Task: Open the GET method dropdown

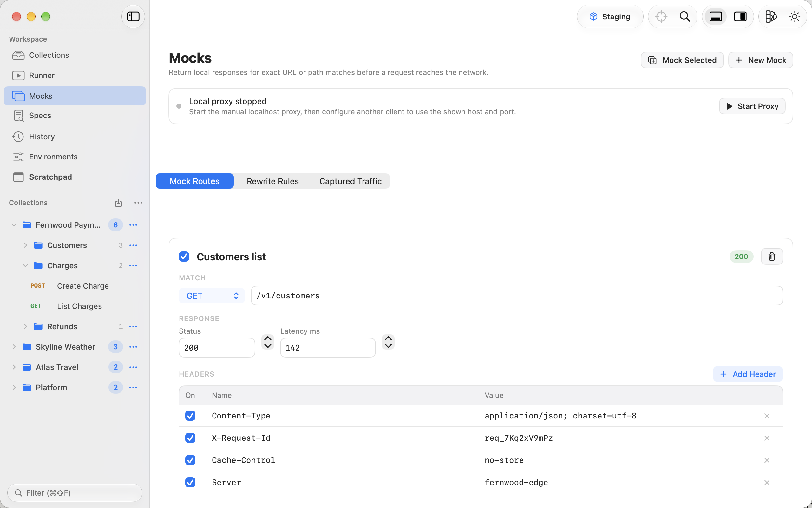Action: [212, 296]
